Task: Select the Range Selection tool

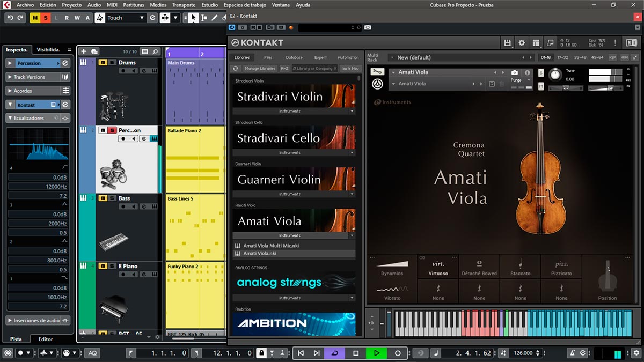Action: [204, 18]
